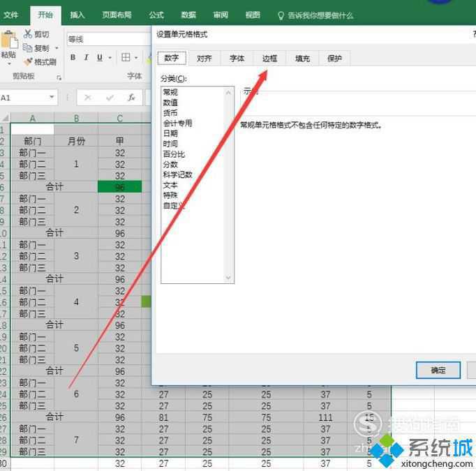The width and height of the screenshot is (476, 471).
Task: Click the green-filled cell with 96
Action: [119, 186]
